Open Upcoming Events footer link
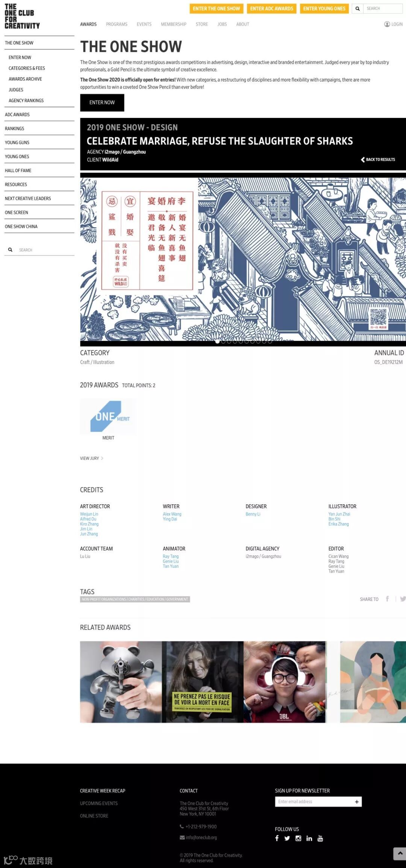The width and height of the screenshot is (406, 868). 99,803
